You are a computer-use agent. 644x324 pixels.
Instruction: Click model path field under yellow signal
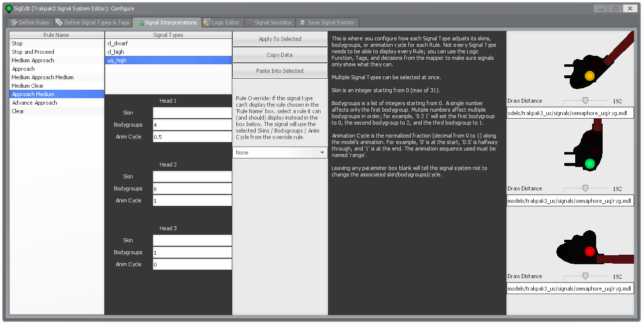(570, 113)
